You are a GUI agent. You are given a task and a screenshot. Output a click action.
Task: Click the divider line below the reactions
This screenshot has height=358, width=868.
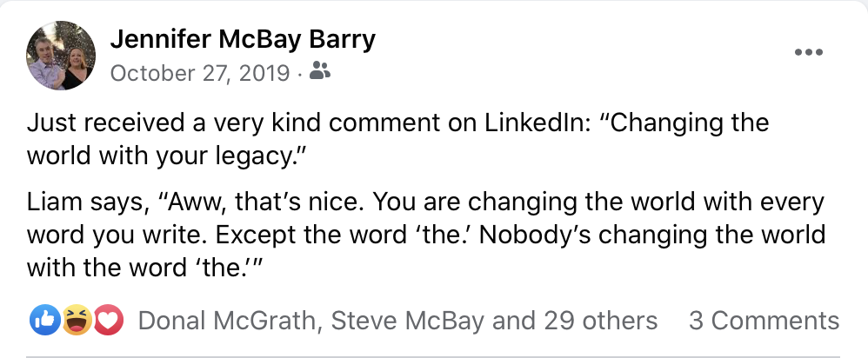pyautogui.click(x=434, y=355)
